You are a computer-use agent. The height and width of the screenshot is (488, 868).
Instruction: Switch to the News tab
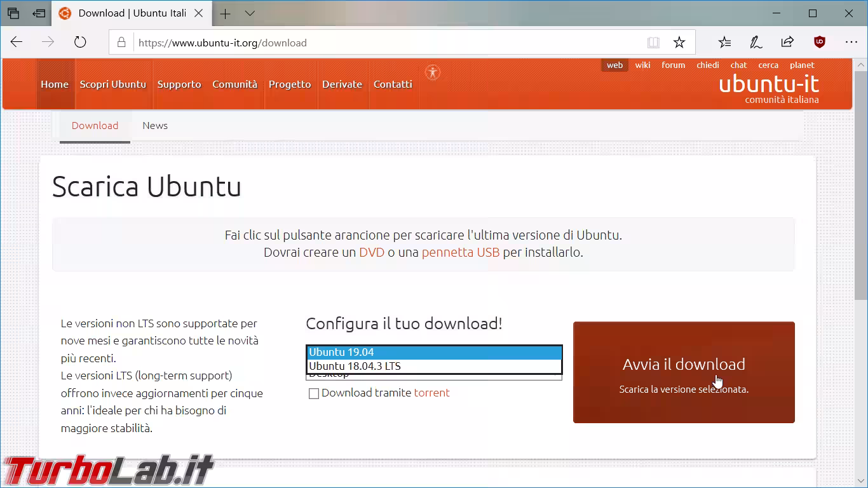click(x=154, y=126)
